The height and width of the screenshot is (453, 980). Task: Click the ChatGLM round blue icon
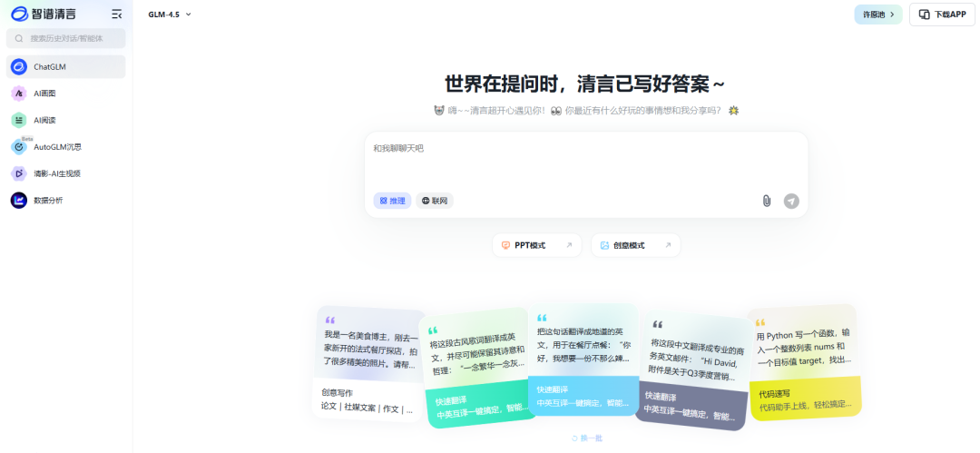(x=19, y=67)
